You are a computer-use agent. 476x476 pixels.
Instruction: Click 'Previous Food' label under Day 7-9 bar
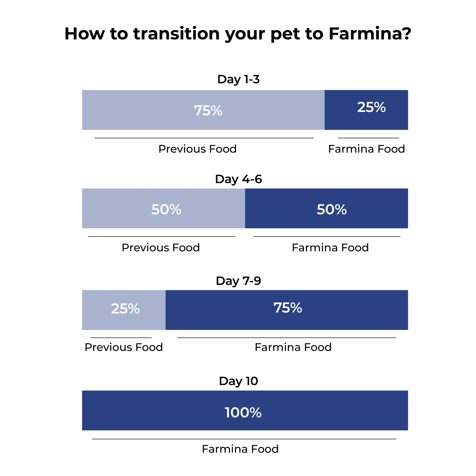point(124,347)
